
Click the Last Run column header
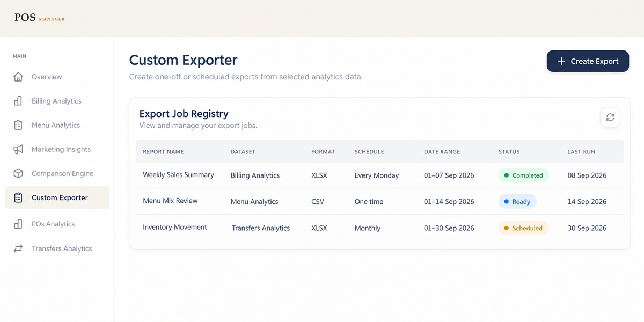[x=581, y=152]
